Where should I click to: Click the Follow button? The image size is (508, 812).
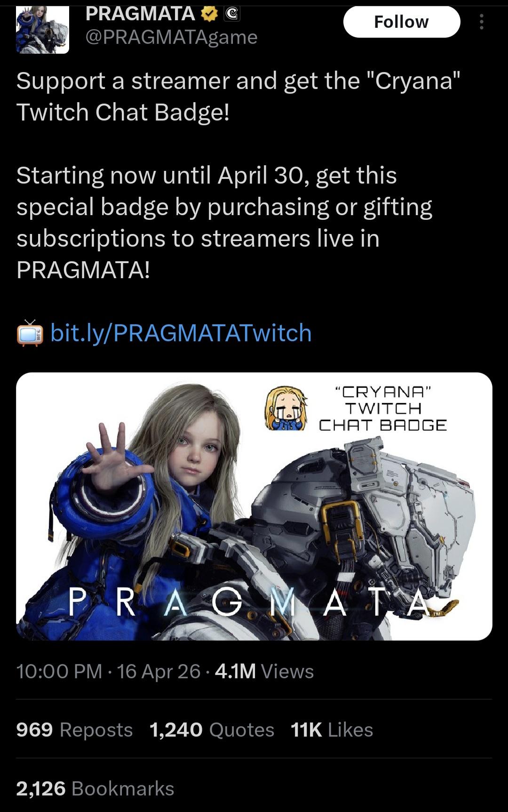[402, 22]
